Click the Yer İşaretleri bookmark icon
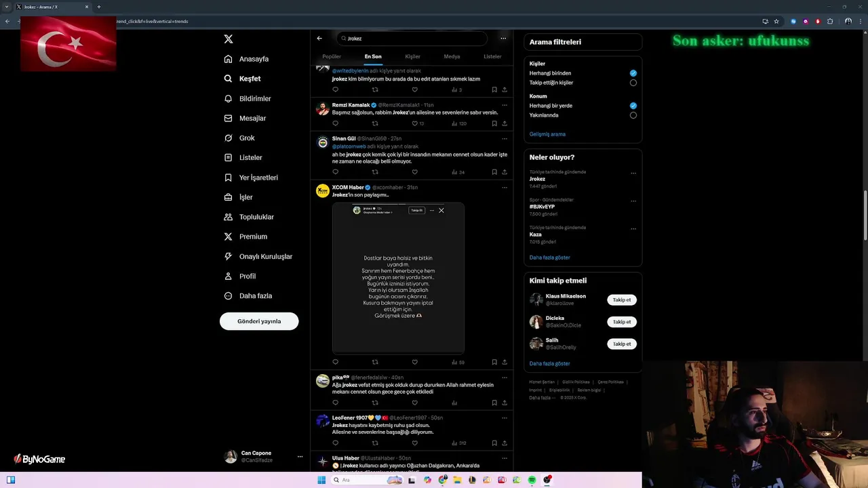The height and width of the screenshot is (488, 868). pyautogui.click(x=229, y=178)
